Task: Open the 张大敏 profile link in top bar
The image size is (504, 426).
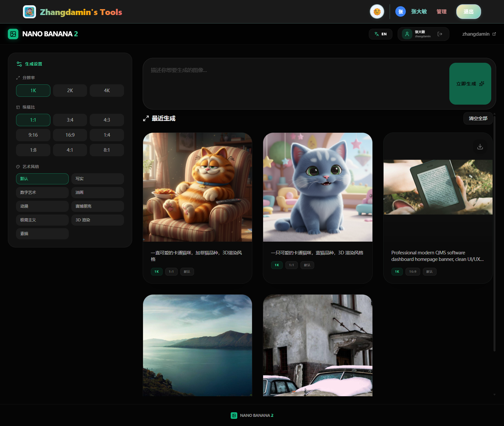Action: 419,12
